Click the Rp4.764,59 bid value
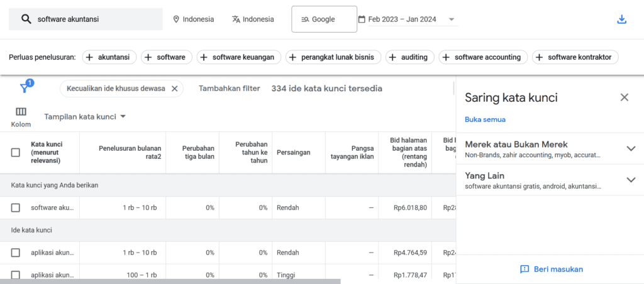This screenshot has height=284, width=644. tap(410, 253)
